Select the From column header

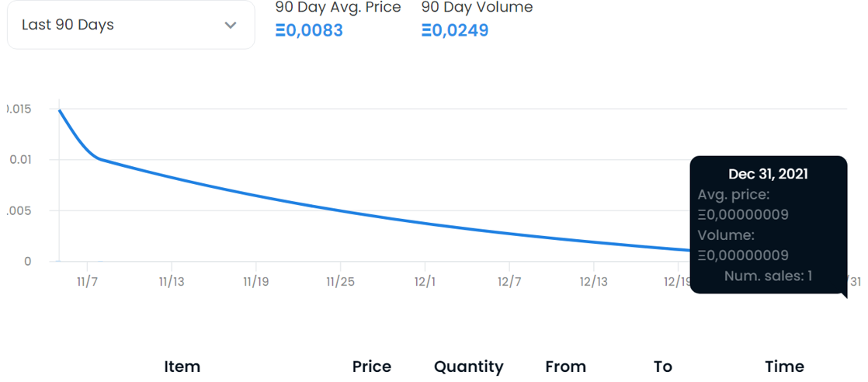pyautogui.click(x=566, y=366)
